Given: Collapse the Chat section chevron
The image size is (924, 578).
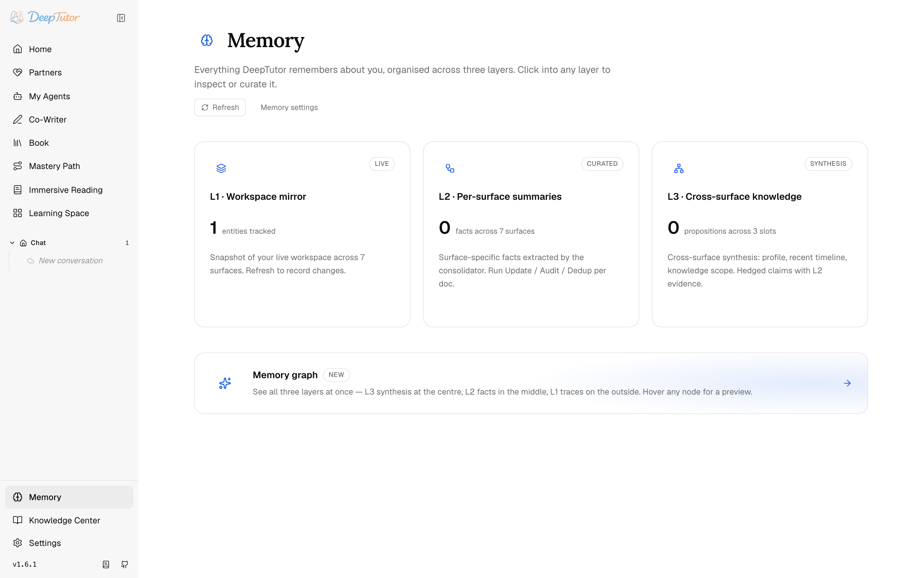Looking at the screenshot, I should 12,243.
